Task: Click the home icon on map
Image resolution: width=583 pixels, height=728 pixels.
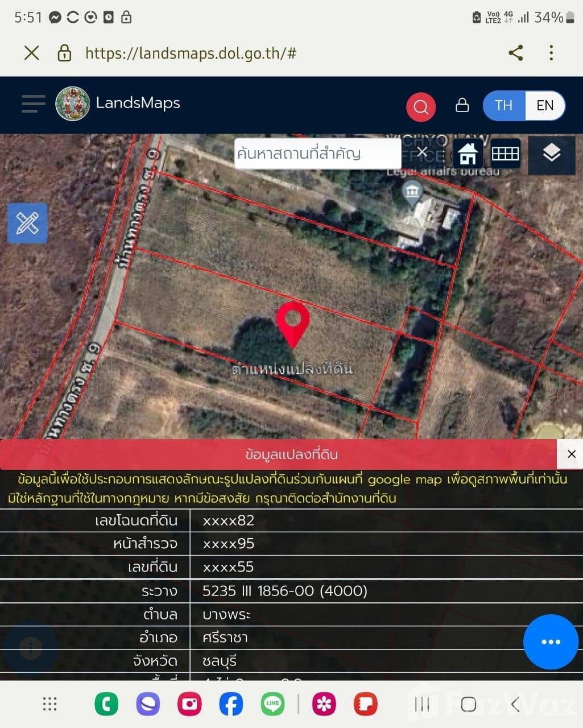Action: (468, 154)
